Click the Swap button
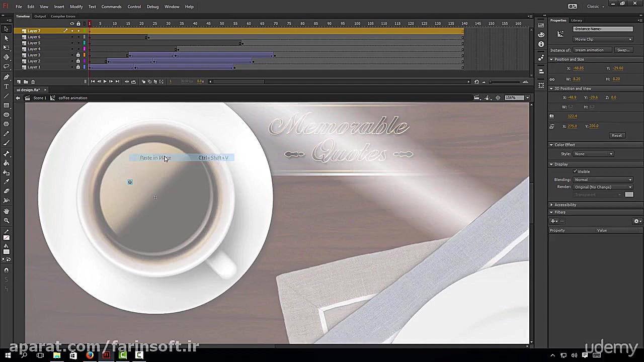The height and width of the screenshot is (362, 644). (623, 50)
